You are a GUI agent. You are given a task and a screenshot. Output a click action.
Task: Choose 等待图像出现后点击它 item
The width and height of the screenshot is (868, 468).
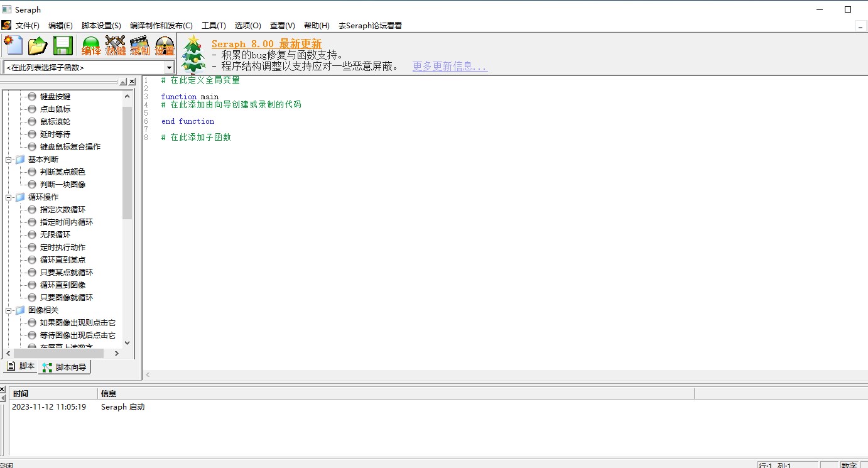coord(78,335)
